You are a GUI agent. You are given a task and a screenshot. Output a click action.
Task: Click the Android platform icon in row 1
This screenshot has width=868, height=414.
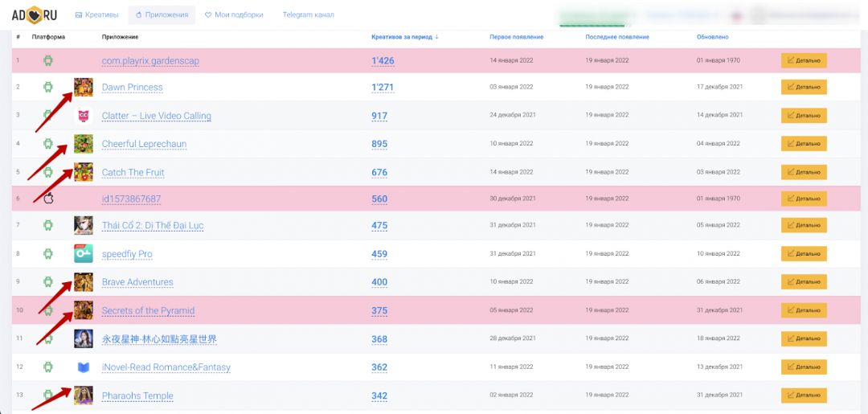click(48, 61)
